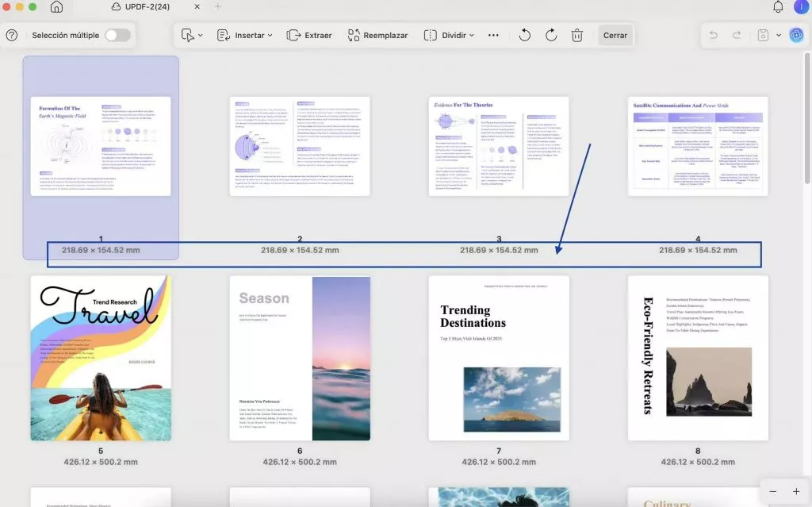
Task: Select page 8 Eco-Friendly Retreats thumbnail
Action: (x=698, y=358)
